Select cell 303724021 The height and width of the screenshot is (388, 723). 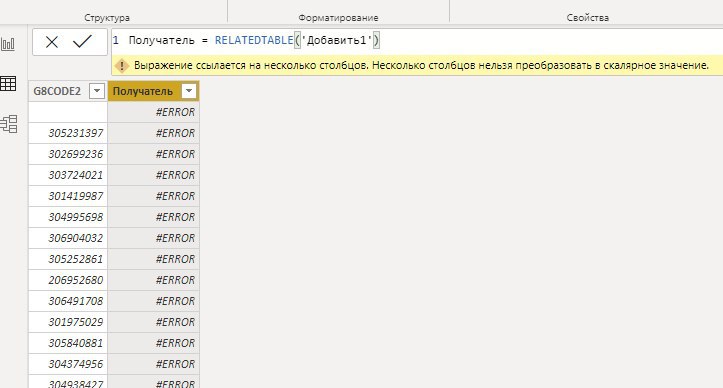coord(68,175)
